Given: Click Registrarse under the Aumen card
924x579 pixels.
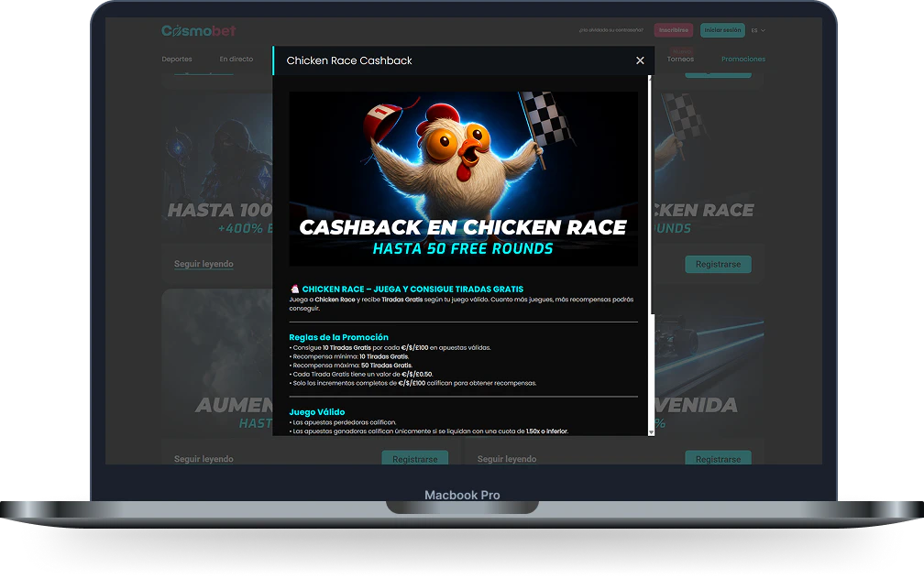Looking at the screenshot, I should pyautogui.click(x=415, y=458).
